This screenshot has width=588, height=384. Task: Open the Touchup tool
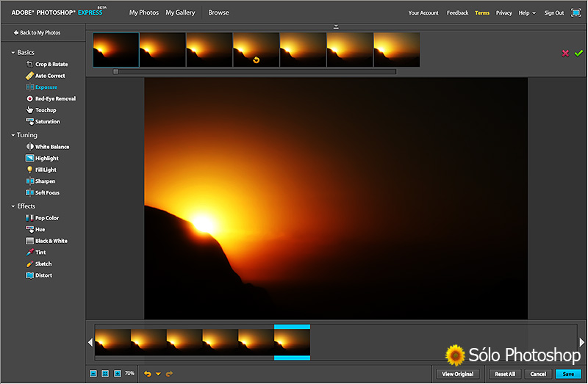(45, 110)
